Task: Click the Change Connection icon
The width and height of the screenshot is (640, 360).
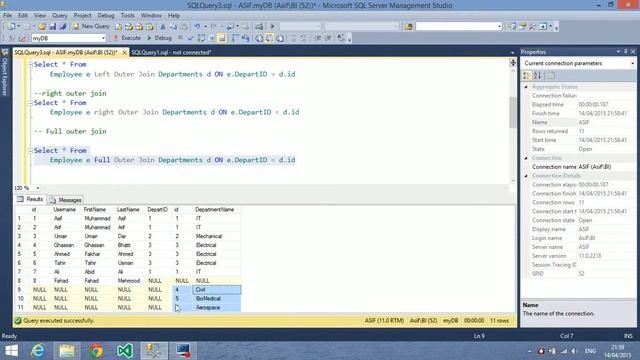Action: tap(22, 38)
